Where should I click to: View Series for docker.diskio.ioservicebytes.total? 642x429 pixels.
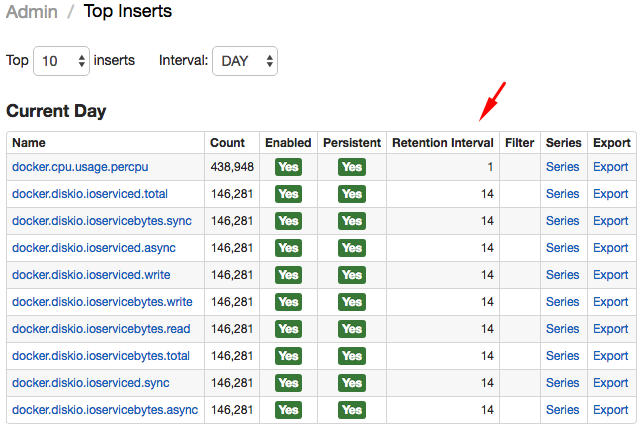point(563,356)
